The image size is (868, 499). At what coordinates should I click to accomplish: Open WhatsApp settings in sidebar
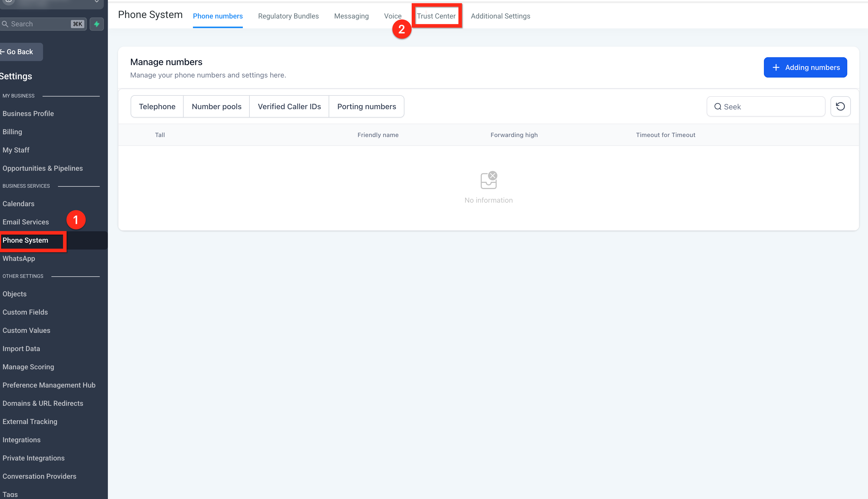[19, 258]
